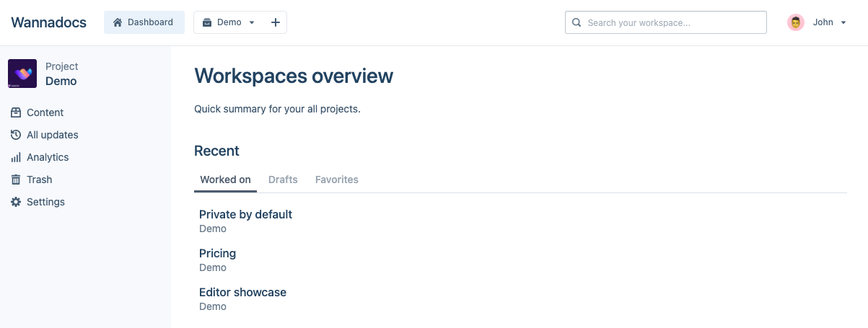Open the Editor showcase document

242,292
